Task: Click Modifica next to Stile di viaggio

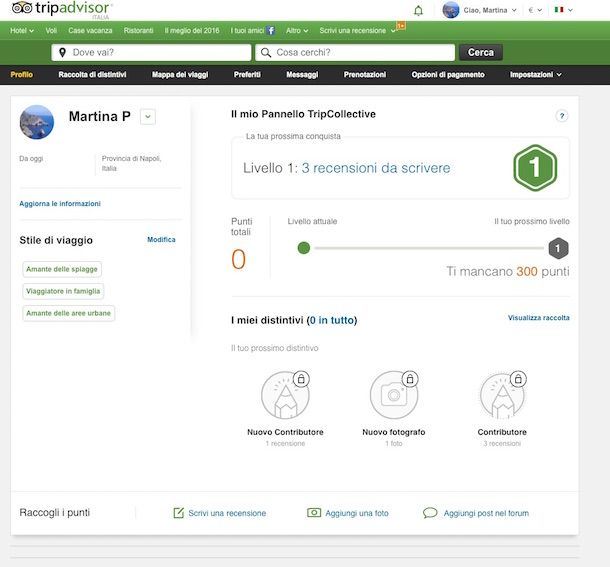Action: 161,239
